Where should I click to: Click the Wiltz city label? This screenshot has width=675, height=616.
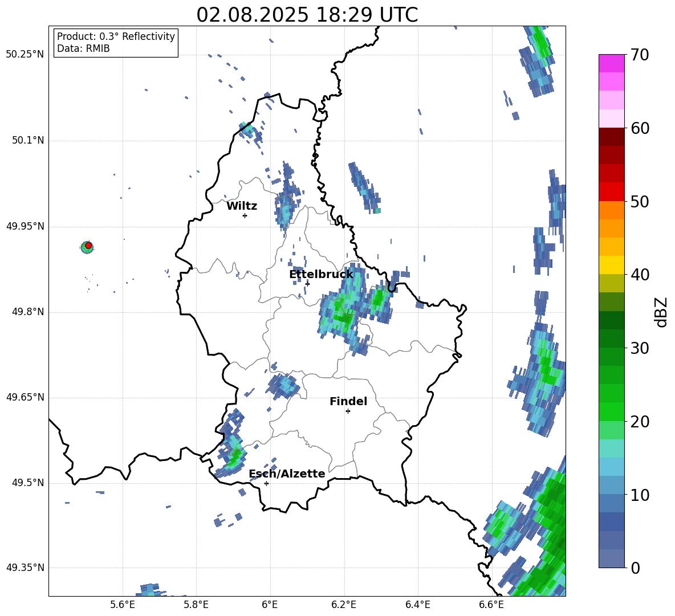(242, 206)
